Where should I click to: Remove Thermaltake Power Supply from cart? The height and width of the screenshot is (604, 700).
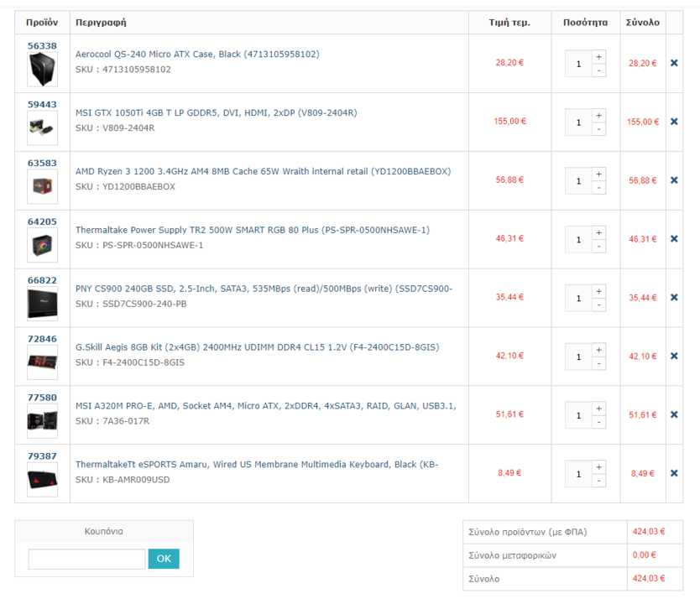(x=674, y=238)
